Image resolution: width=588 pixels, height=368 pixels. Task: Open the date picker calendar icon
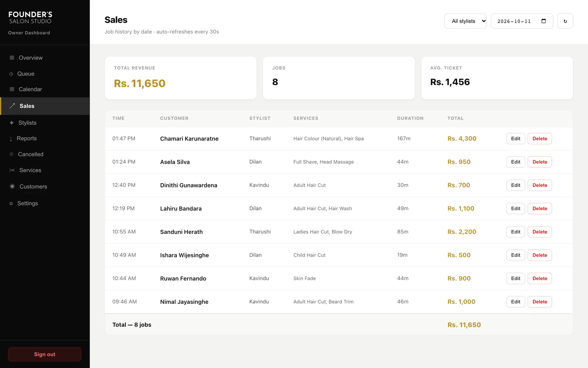click(544, 21)
